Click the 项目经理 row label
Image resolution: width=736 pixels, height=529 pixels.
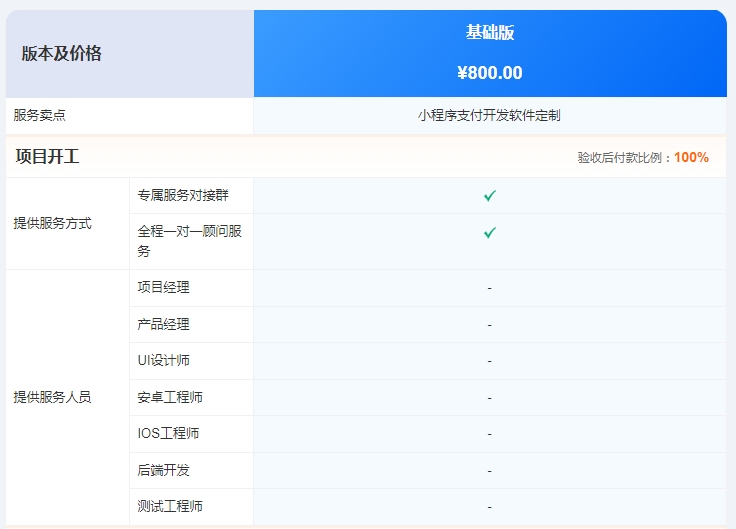163,287
